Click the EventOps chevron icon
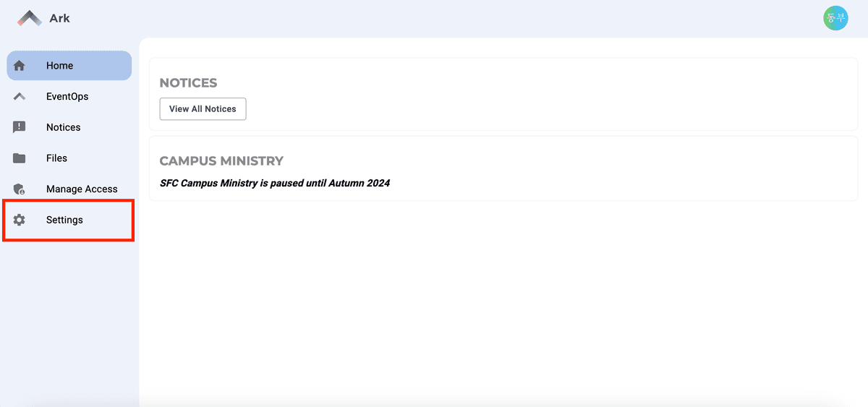 click(20, 96)
